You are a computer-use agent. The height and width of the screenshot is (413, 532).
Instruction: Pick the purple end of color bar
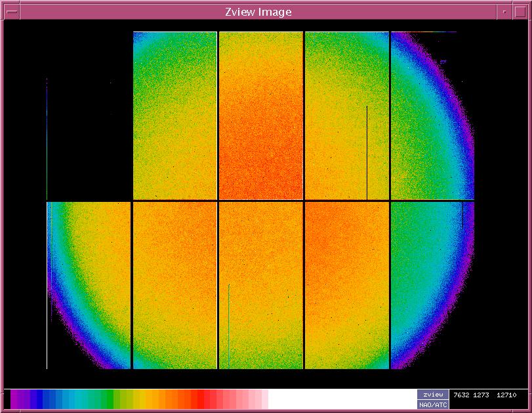(17, 399)
